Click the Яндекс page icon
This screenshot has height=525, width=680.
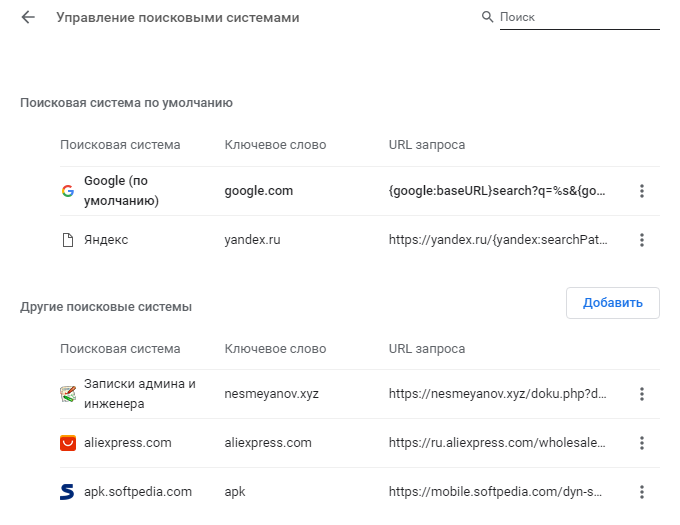coord(68,240)
